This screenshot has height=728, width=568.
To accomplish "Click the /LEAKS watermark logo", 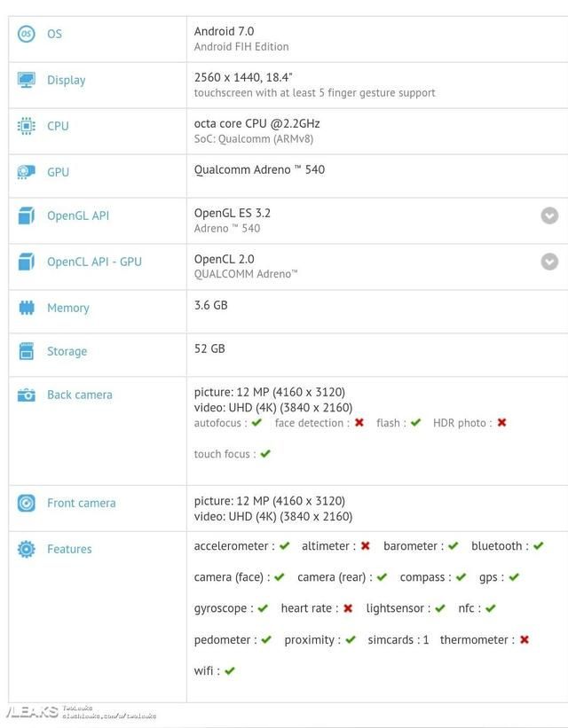I will coord(32,712).
